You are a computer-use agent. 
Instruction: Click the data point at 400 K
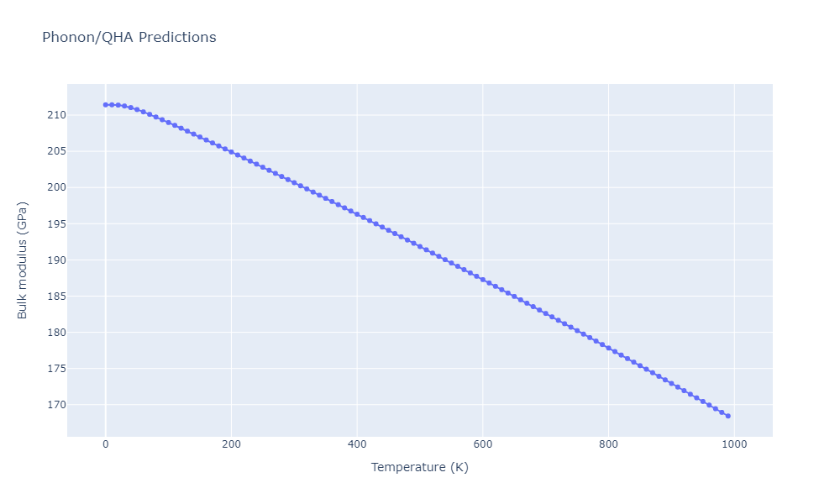coord(357,215)
